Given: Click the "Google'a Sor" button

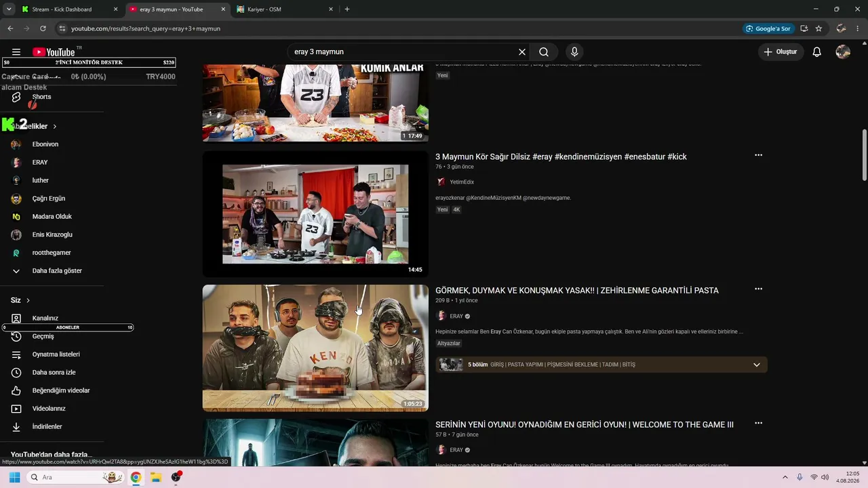Looking at the screenshot, I should tap(768, 28).
